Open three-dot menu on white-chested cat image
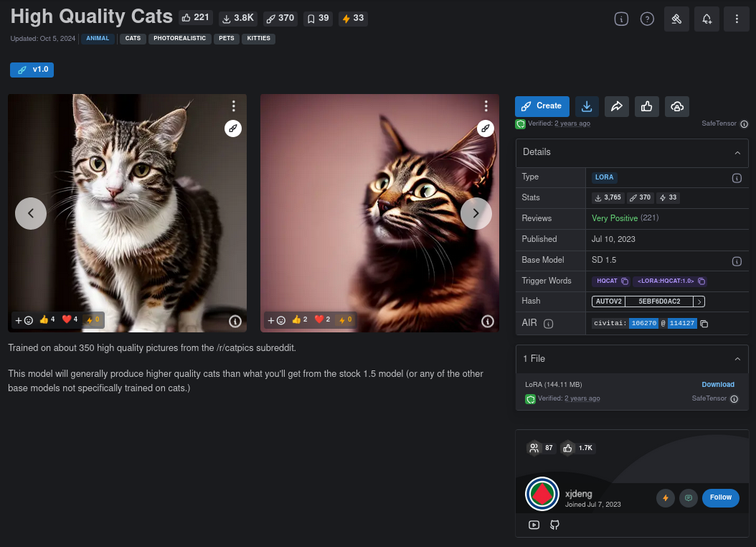The height and width of the screenshot is (547, 756). coord(233,106)
